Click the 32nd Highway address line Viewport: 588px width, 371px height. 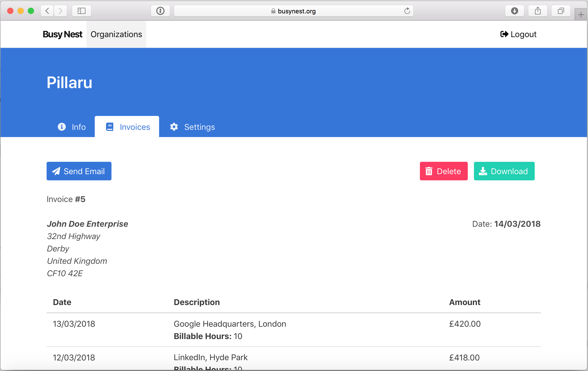(x=74, y=236)
